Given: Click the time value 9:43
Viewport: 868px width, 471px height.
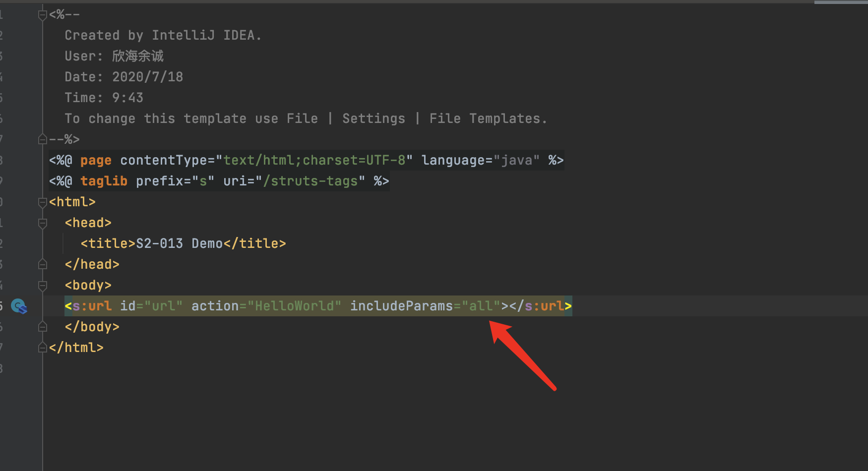Looking at the screenshot, I should point(128,98).
